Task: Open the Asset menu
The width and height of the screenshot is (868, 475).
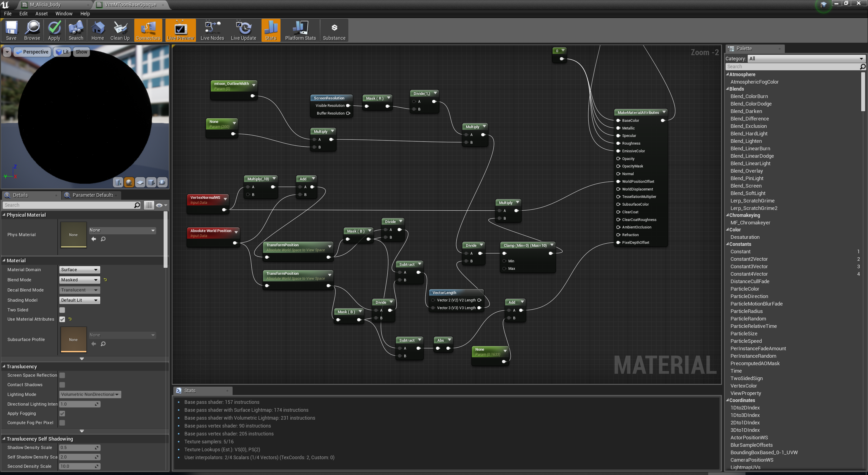Action: coord(41,14)
